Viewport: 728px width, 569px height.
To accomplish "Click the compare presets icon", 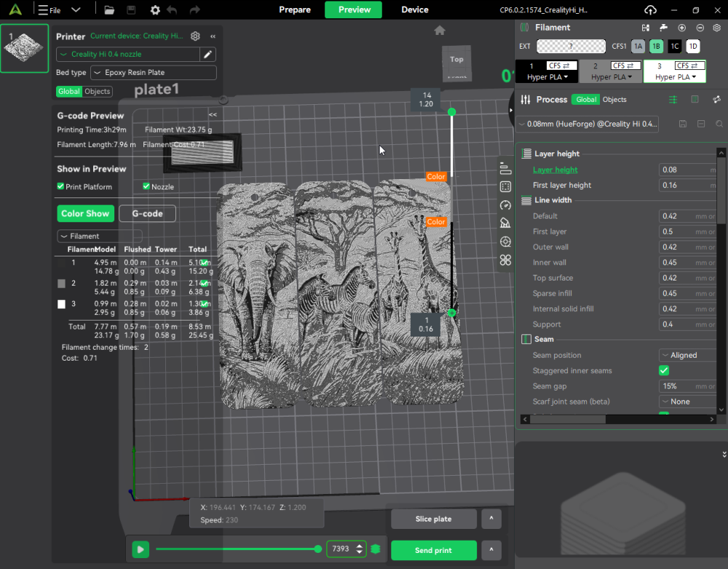I will coord(716,99).
